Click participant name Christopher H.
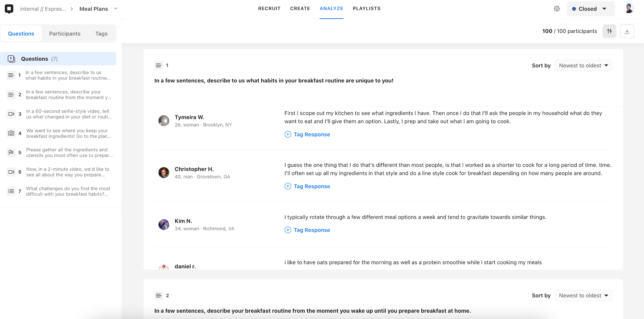The image size is (644, 319). 194,169
